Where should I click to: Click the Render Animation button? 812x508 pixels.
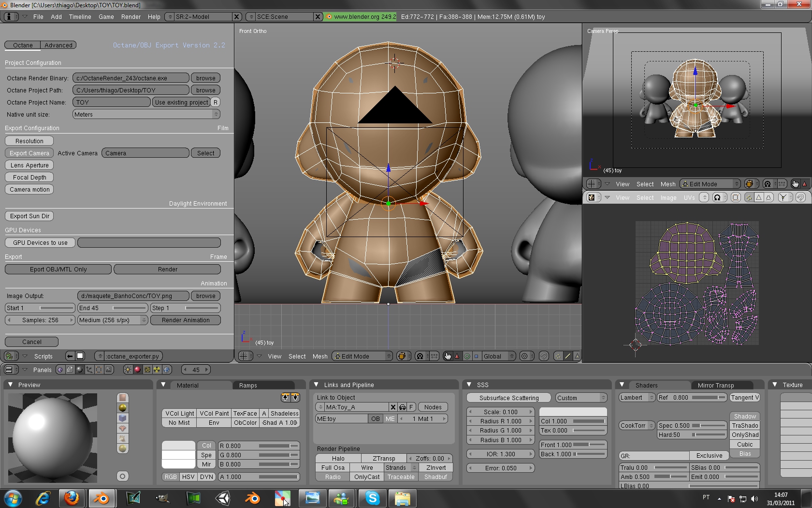186,320
